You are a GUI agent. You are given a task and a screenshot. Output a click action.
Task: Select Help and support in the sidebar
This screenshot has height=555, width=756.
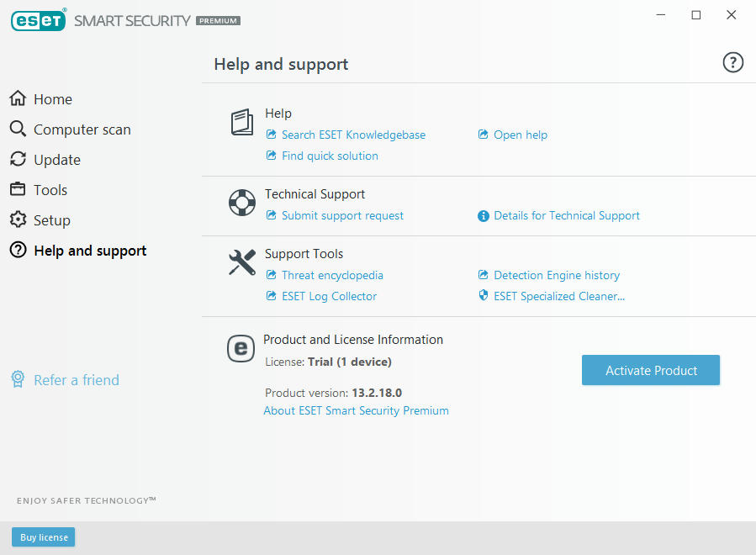coord(90,251)
